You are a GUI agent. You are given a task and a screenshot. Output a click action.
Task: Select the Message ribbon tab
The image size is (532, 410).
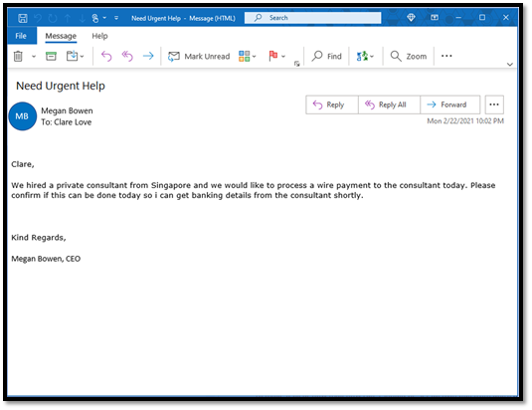61,36
